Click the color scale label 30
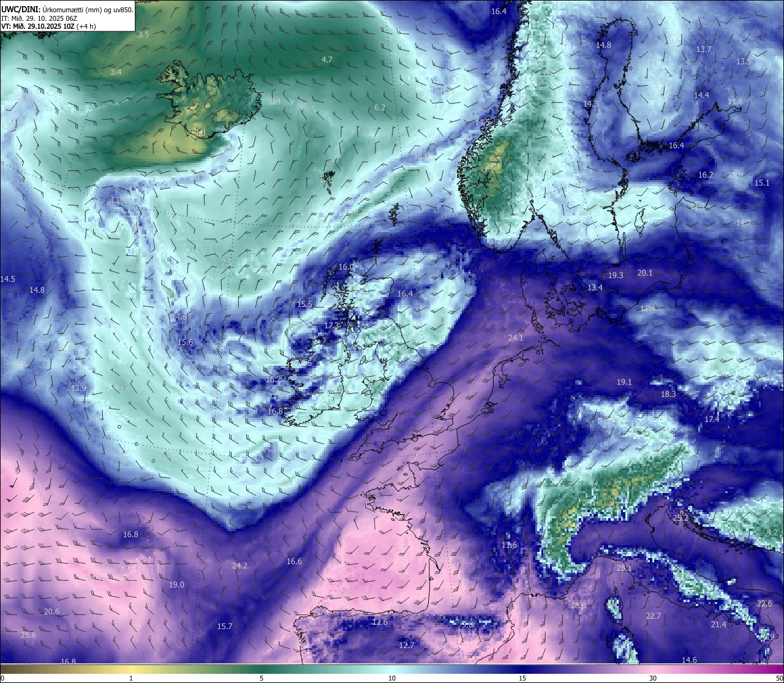The height and width of the screenshot is (683, 784). pyautogui.click(x=653, y=678)
